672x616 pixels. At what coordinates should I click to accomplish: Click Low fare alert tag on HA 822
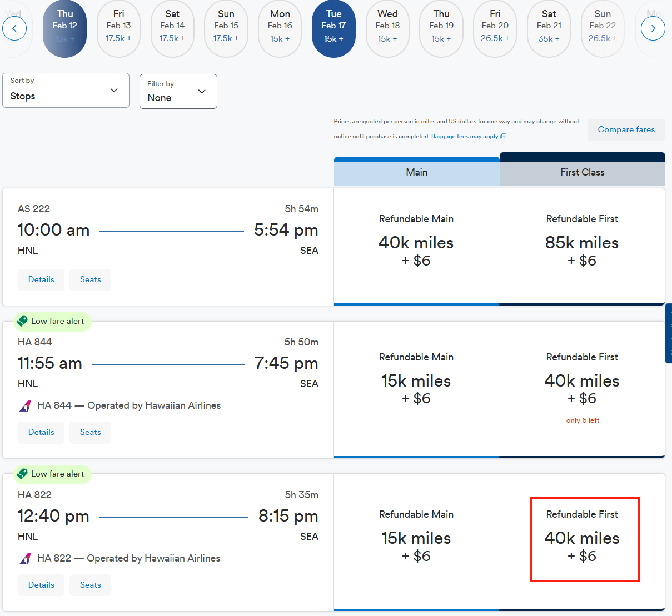point(52,474)
